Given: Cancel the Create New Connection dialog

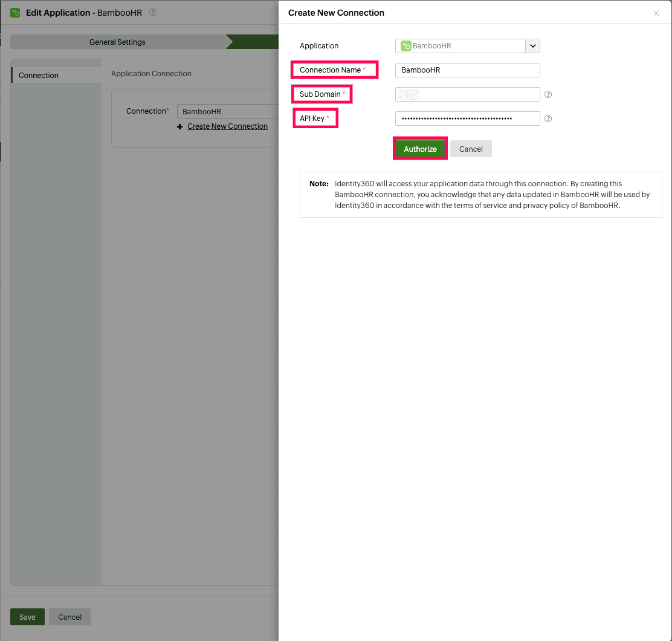Looking at the screenshot, I should tap(471, 148).
